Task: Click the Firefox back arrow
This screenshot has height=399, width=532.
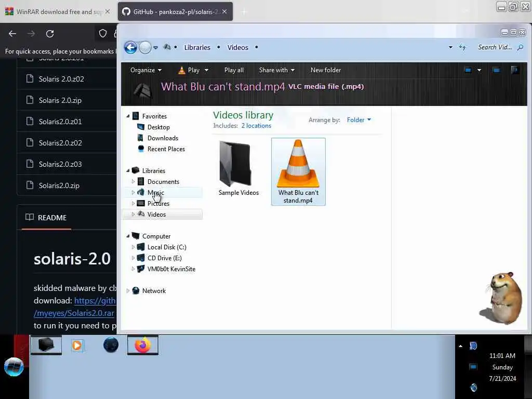Action: (12, 34)
